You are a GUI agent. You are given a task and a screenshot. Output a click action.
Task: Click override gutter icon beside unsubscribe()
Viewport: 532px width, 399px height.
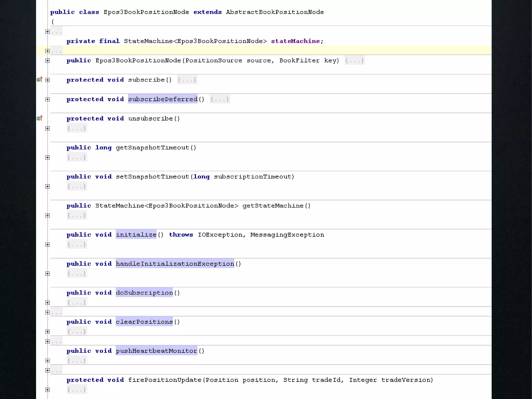click(x=39, y=118)
